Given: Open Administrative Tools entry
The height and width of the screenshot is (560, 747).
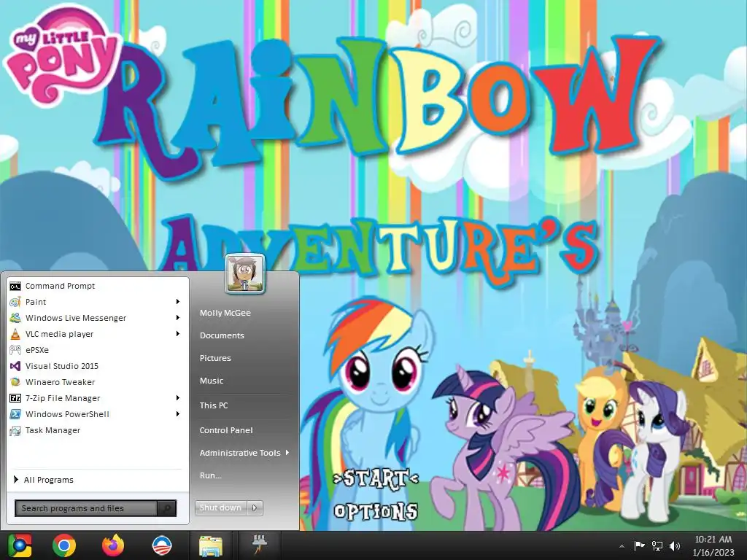Looking at the screenshot, I should (239, 453).
